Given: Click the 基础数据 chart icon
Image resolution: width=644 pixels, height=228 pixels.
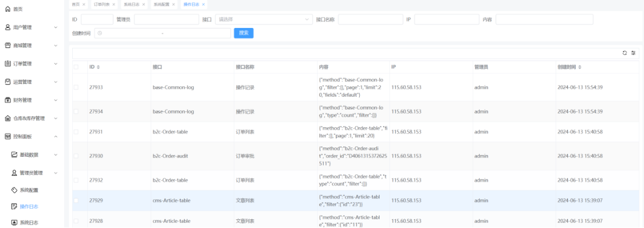Looking at the screenshot, I should point(14,155).
